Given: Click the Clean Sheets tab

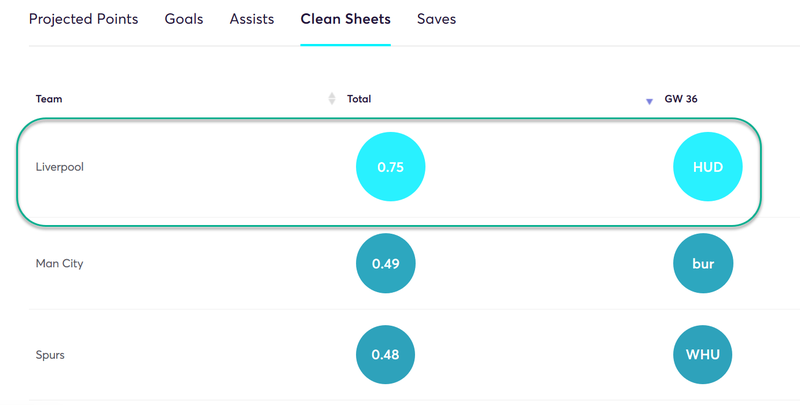Looking at the screenshot, I should click(345, 19).
